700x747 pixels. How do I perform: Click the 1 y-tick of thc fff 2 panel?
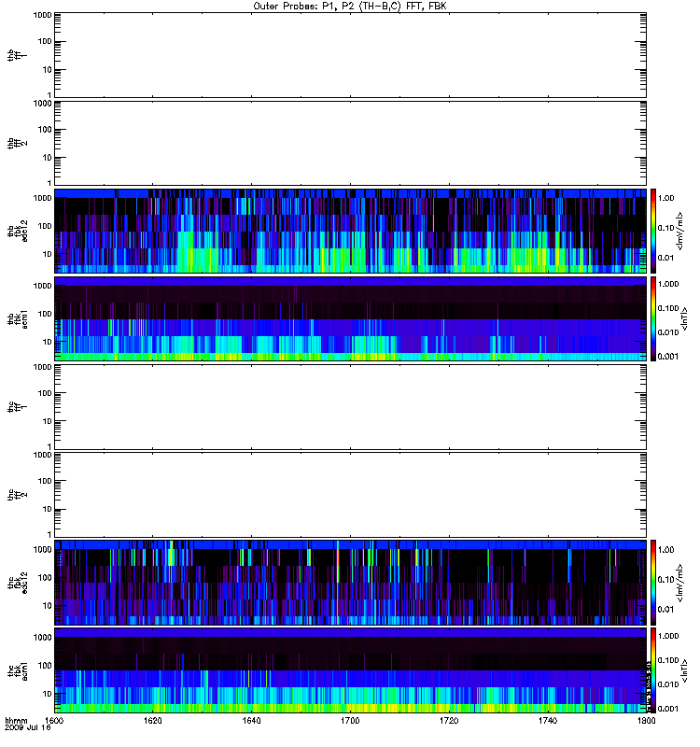coord(49,534)
